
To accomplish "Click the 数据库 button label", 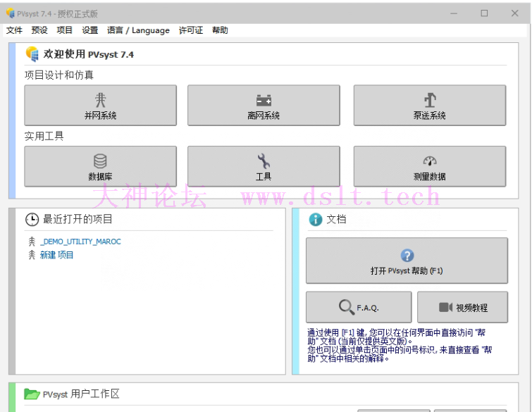I will click(x=101, y=177).
